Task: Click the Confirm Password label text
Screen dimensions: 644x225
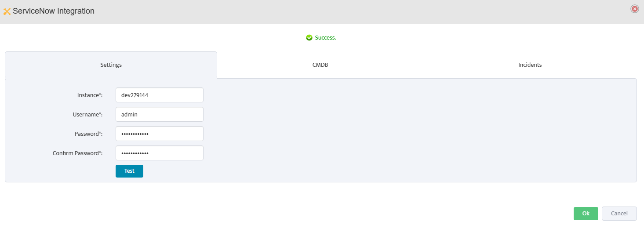Action: (x=77, y=153)
